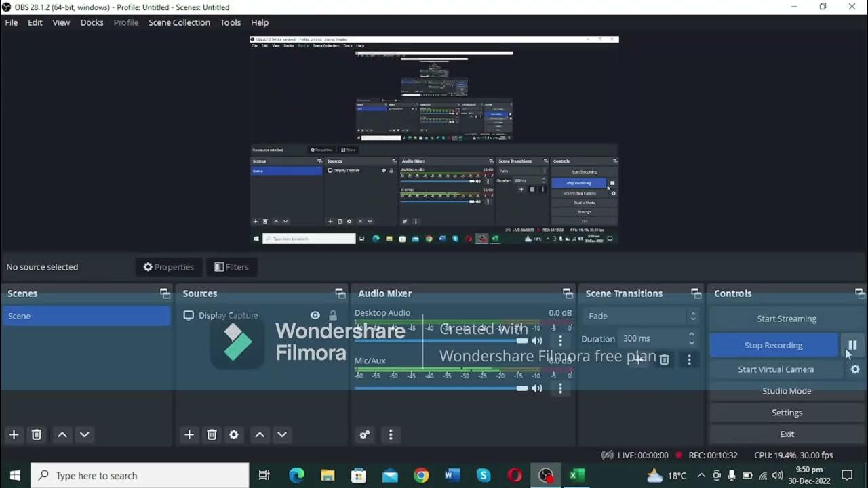Open Audio Mixer toolbar three-dot menu
The image size is (868, 488).
pyautogui.click(x=391, y=434)
